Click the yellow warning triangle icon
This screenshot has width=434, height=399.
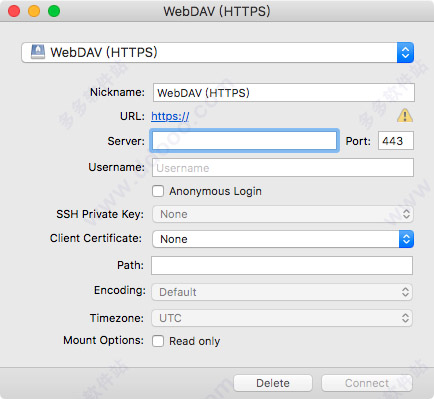point(405,116)
